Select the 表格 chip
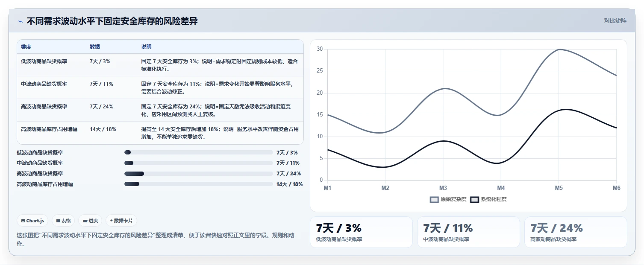 (x=64, y=221)
